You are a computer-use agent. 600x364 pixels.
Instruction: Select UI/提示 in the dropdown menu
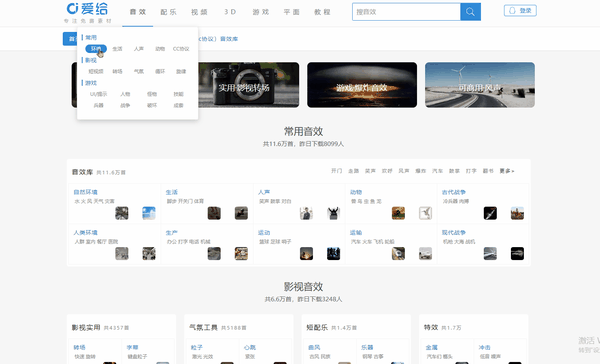pos(98,94)
